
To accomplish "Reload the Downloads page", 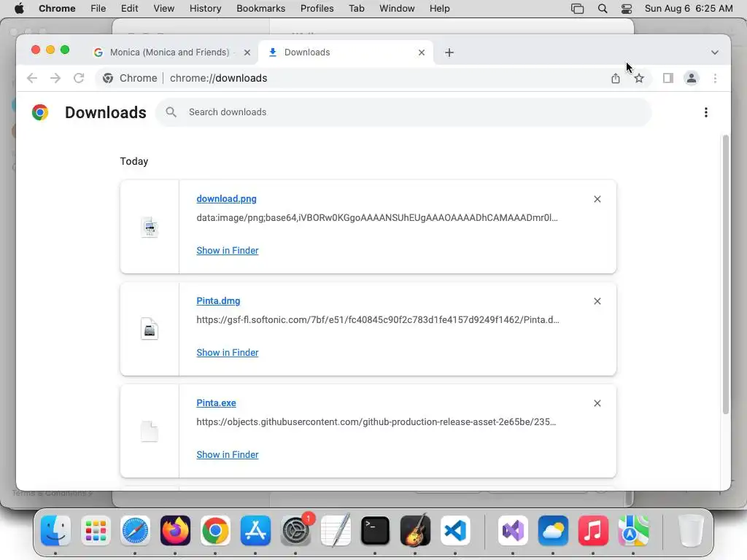I will coord(79,78).
